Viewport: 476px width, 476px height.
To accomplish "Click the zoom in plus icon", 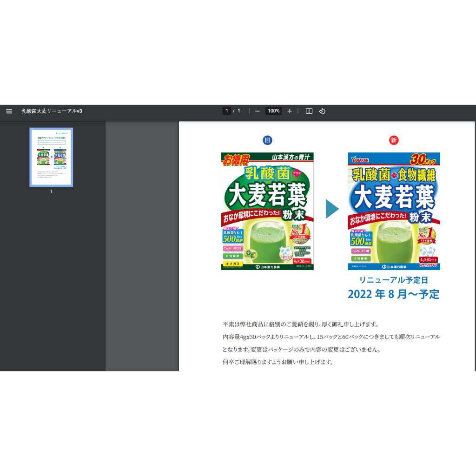I will (x=290, y=111).
